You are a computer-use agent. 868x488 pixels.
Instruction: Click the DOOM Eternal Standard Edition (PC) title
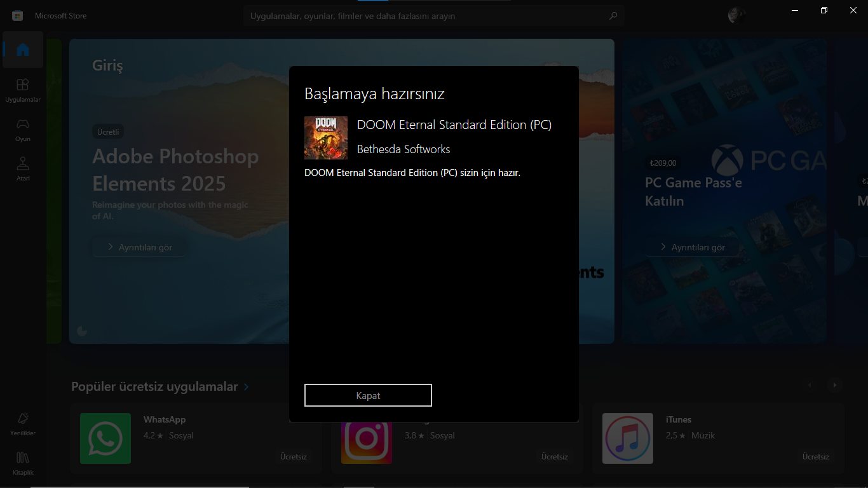pyautogui.click(x=454, y=125)
